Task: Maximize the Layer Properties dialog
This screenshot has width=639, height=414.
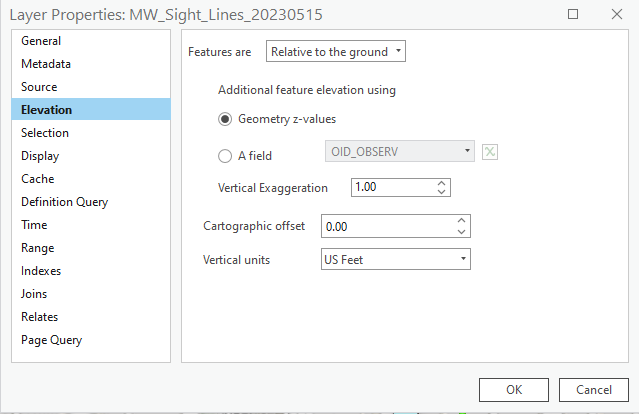Action: (x=573, y=15)
